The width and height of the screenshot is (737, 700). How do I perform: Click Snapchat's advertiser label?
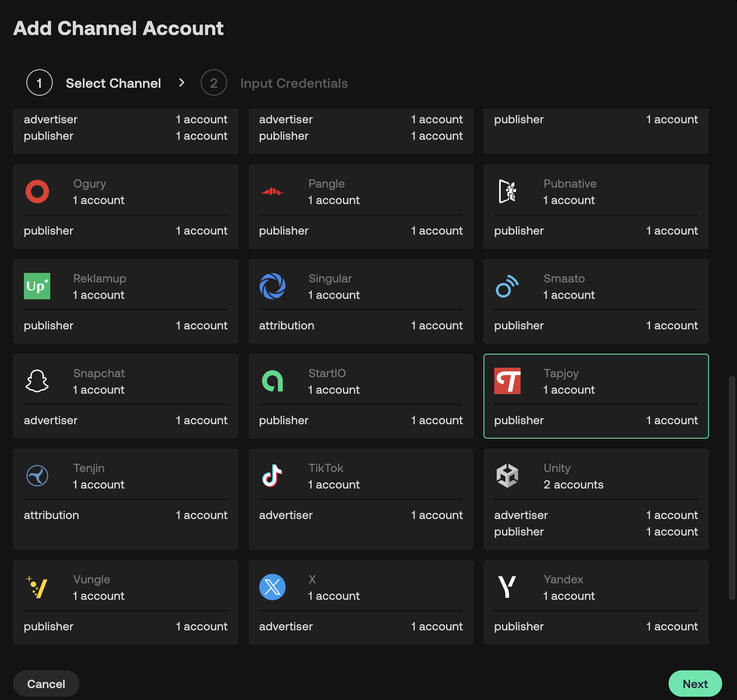point(50,420)
